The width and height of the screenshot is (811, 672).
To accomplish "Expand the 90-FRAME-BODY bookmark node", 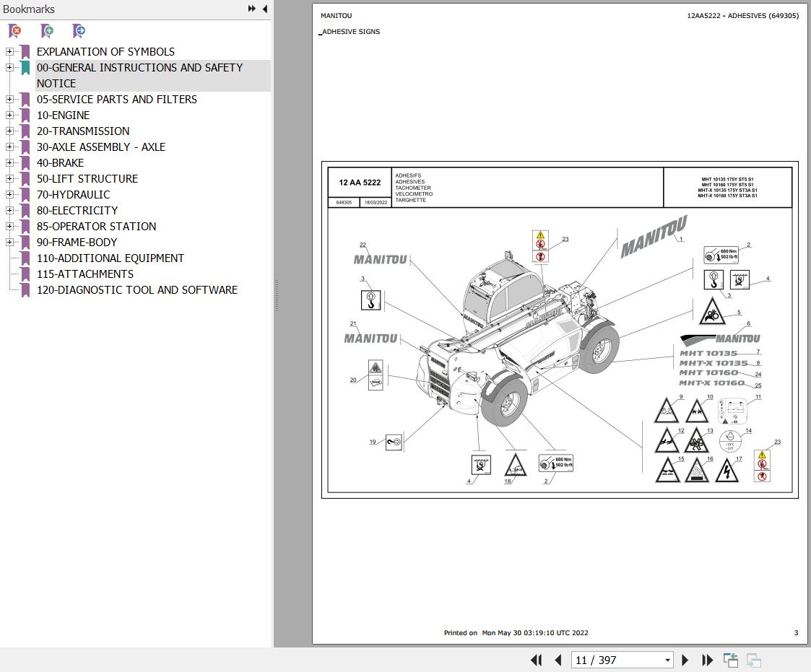I will [9, 243].
